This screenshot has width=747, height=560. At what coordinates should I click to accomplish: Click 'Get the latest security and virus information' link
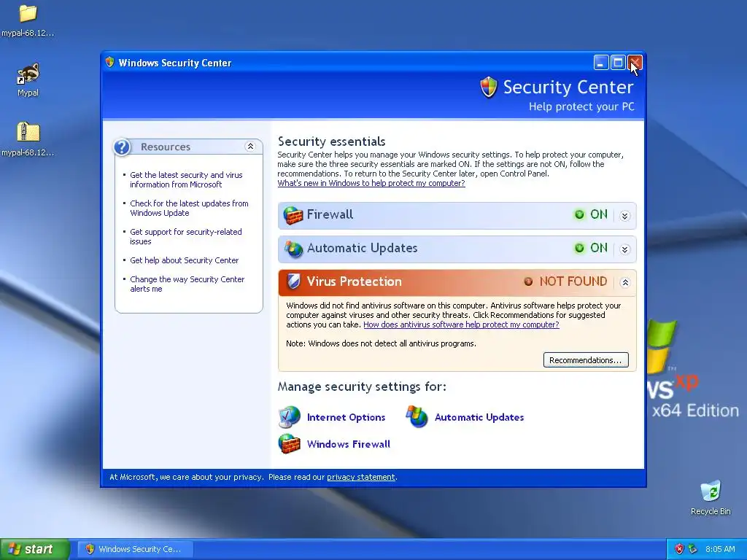[186, 180]
